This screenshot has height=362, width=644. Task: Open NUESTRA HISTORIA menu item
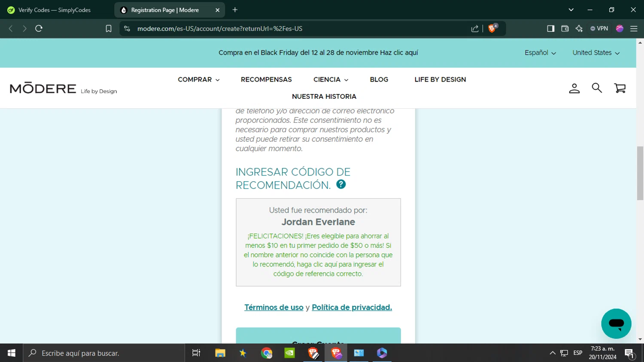[x=324, y=97]
